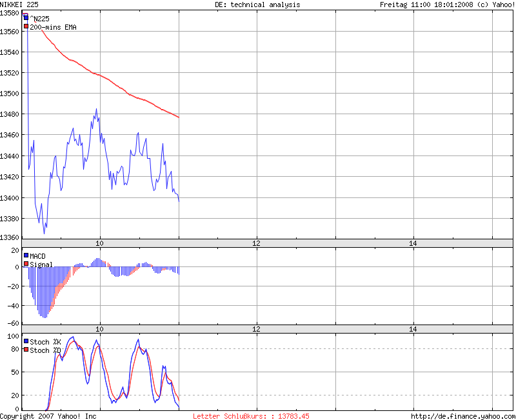Viewport: 516px width, 420px height.
Task: Click the 10 hour label under price chart
Action: point(99,244)
